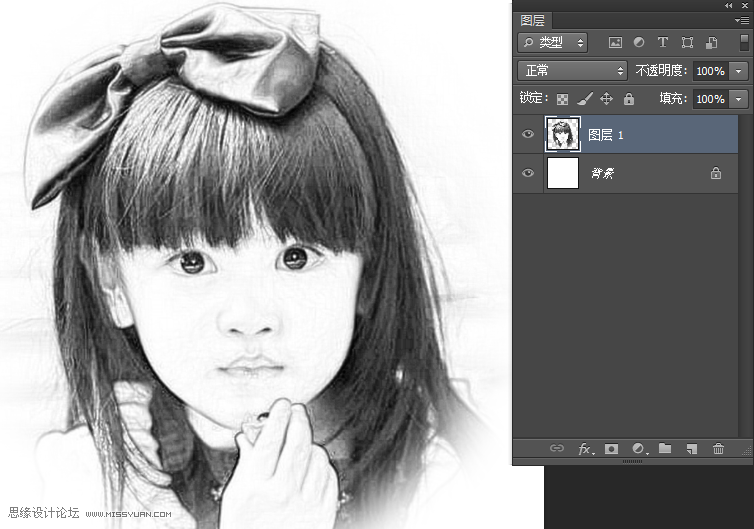Select the 图层 1 layer thumbnail
This screenshot has width=754, height=529.
coord(563,134)
